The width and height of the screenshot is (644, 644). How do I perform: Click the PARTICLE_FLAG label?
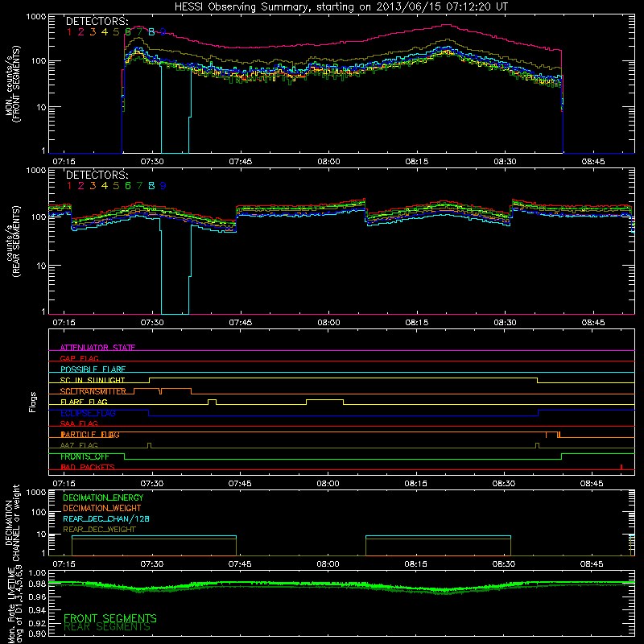coord(90,434)
